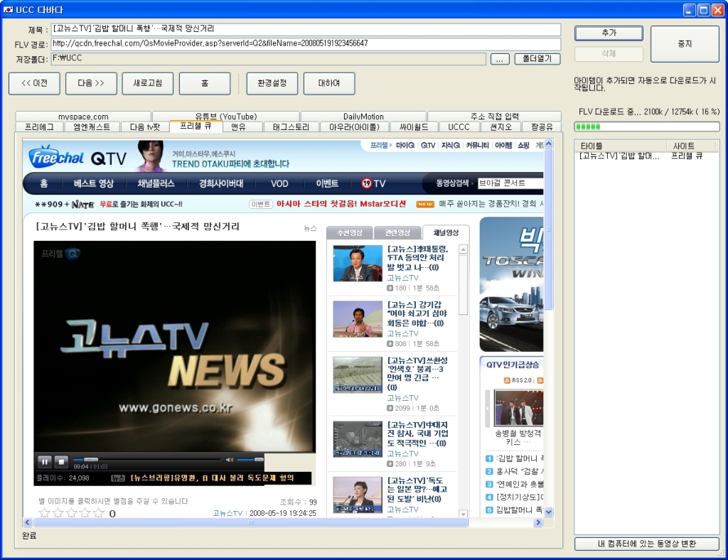Switch to 유튜브 (YouTube) tab
Viewport: 728px width, 560px height.
tap(225, 117)
